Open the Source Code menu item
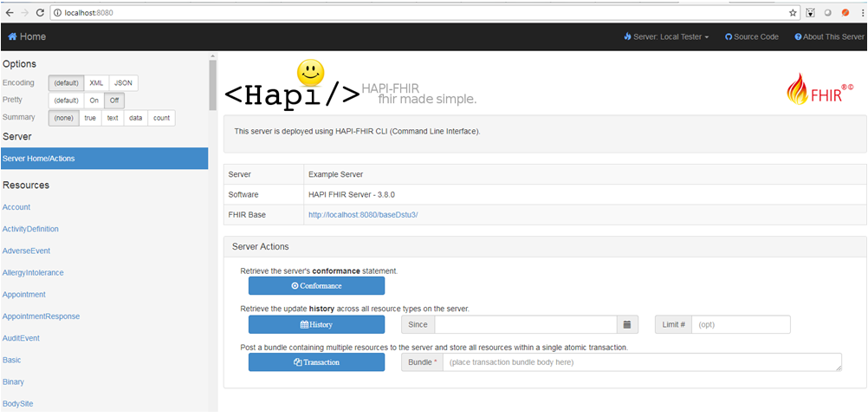This screenshot has height=417, width=868. pos(751,37)
